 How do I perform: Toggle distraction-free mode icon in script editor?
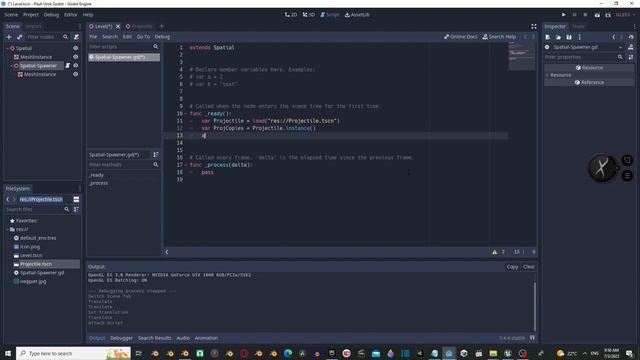point(534,26)
